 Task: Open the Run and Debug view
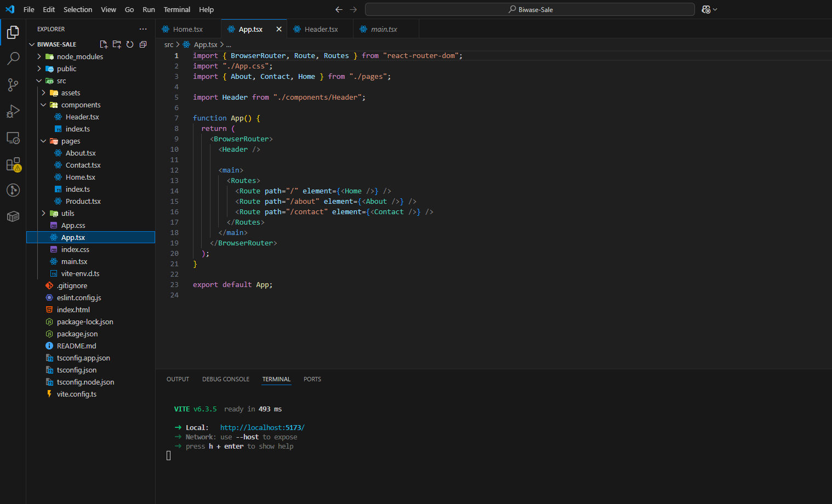coord(13,111)
